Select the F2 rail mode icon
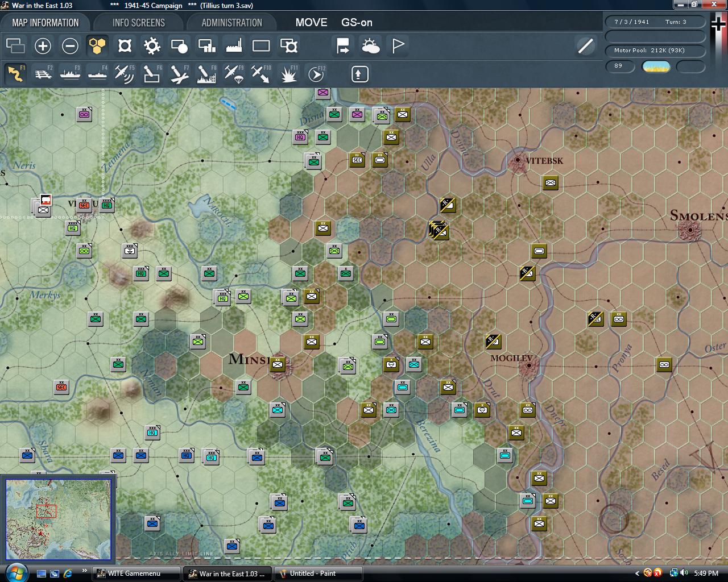Screen dimensions: 728x582 43,74
